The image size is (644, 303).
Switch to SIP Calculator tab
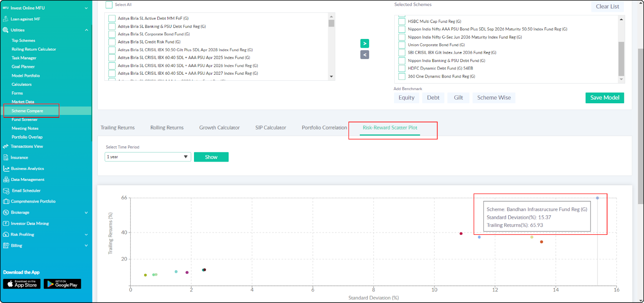pyautogui.click(x=271, y=128)
